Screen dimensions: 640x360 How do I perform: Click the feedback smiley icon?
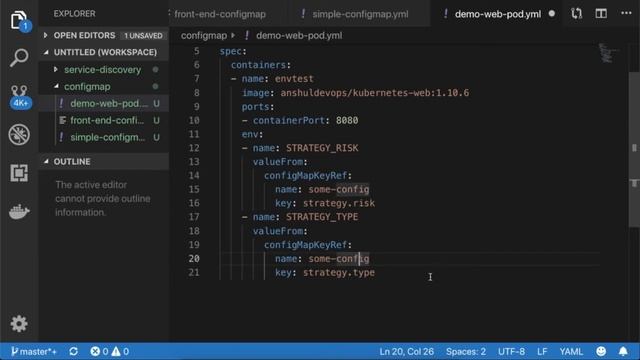pyautogui.click(x=601, y=351)
